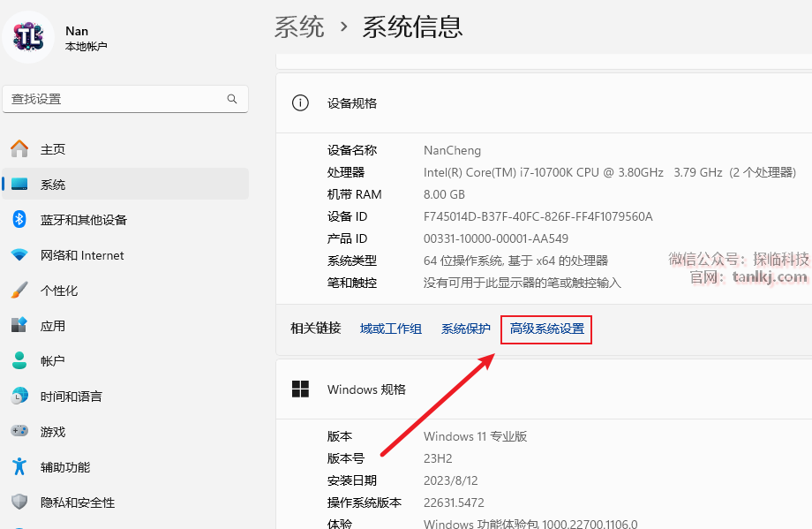Click the Privacy & Security shield icon
812x529 pixels.
click(19, 503)
